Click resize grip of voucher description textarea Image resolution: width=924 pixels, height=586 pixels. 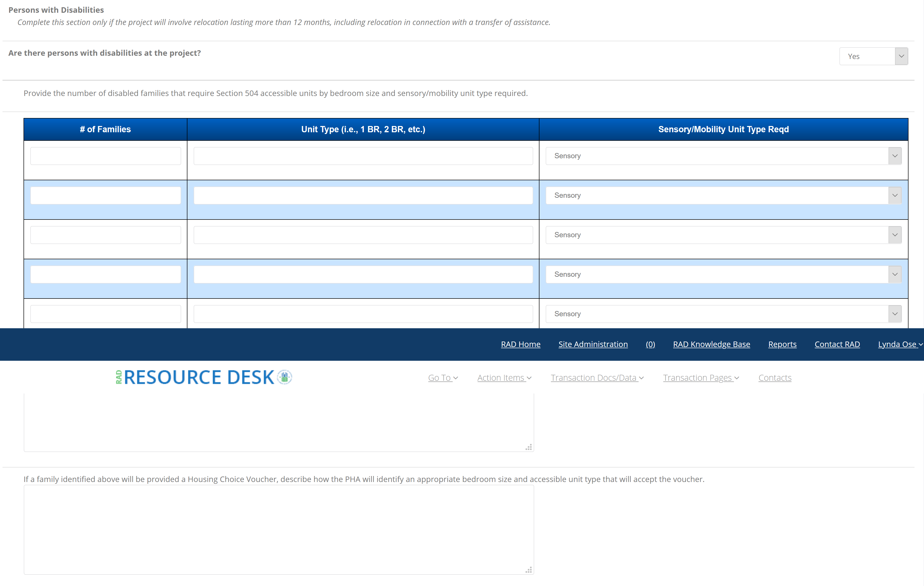coord(529,570)
